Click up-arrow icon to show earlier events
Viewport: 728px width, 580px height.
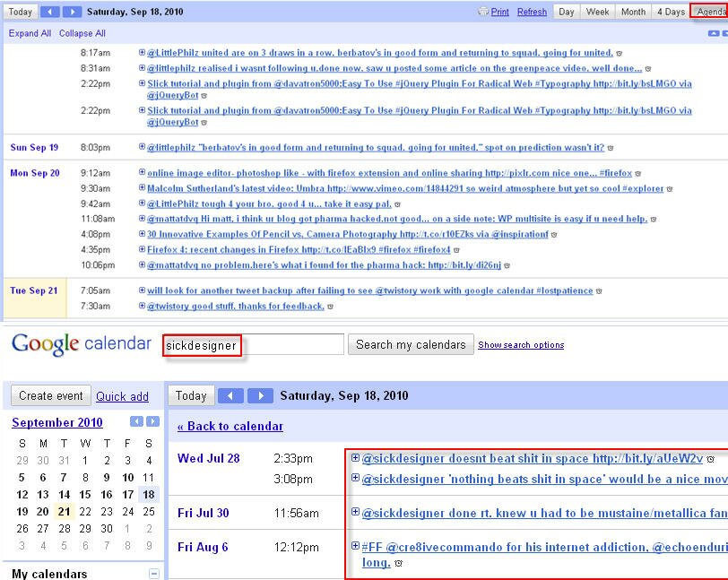[x=713, y=33]
